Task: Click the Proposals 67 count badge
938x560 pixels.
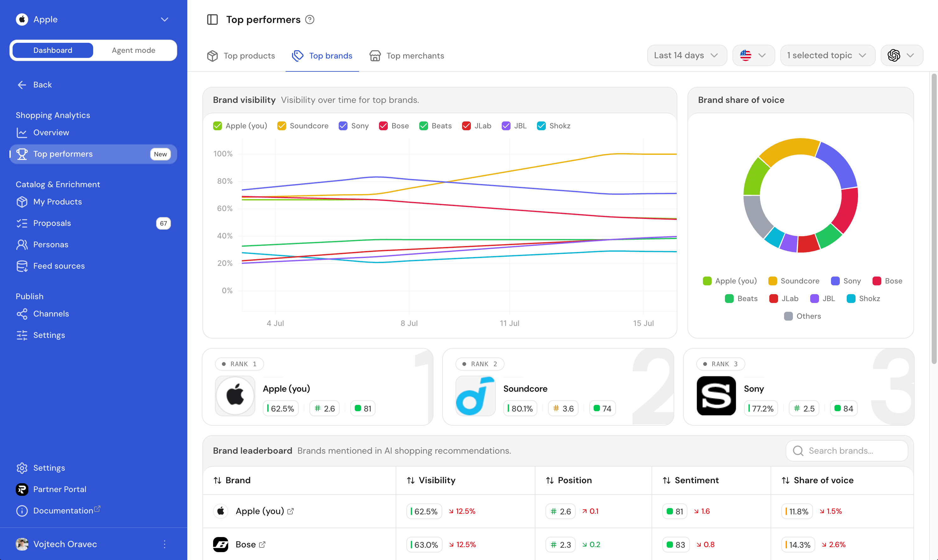Action: pyautogui.click(x=163, y=223)
